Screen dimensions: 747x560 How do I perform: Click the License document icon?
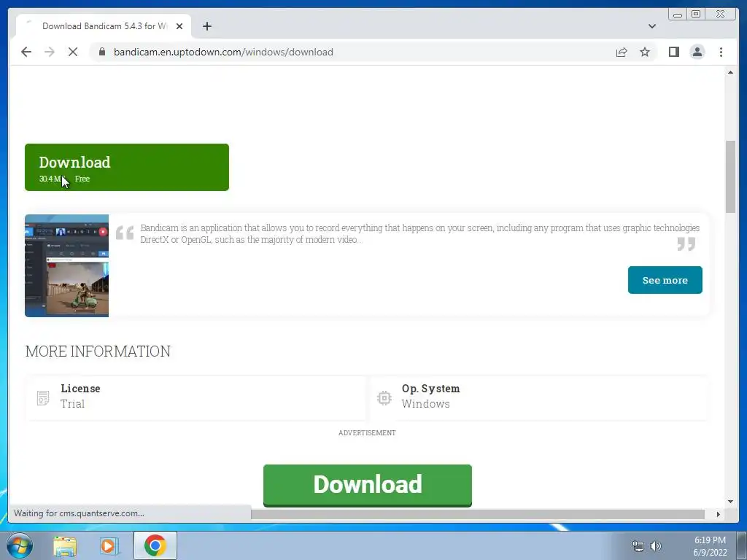click(43, 397)
